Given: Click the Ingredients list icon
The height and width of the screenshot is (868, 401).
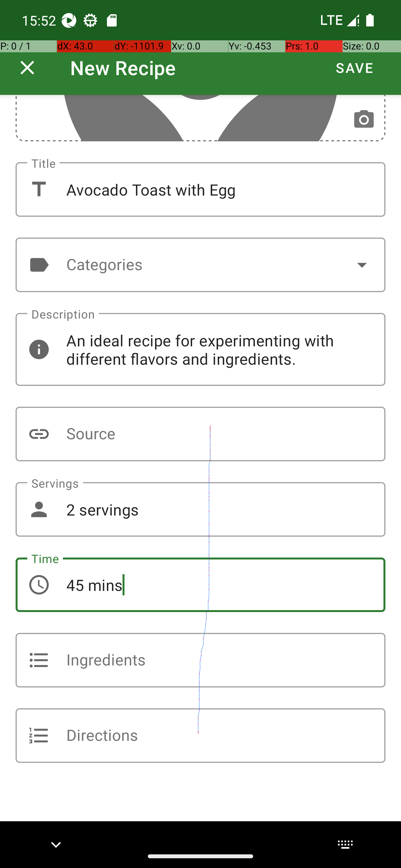Looking at the screenshot, I should point(39,660).
